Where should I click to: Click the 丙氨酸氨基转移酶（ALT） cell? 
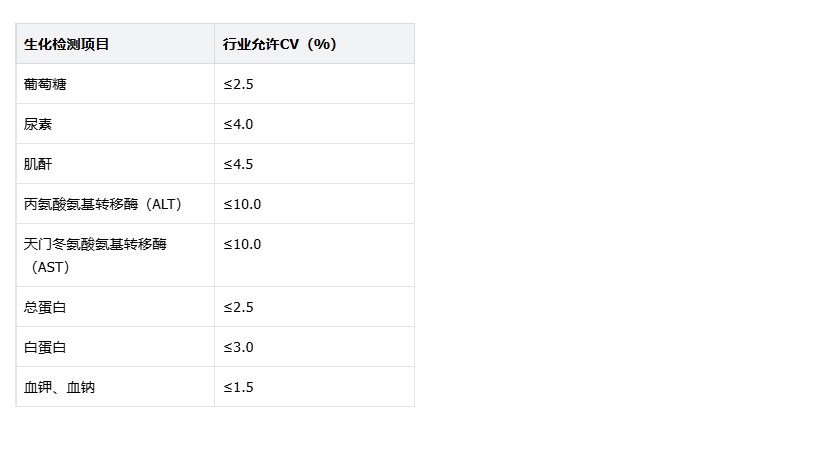[115, 204]
